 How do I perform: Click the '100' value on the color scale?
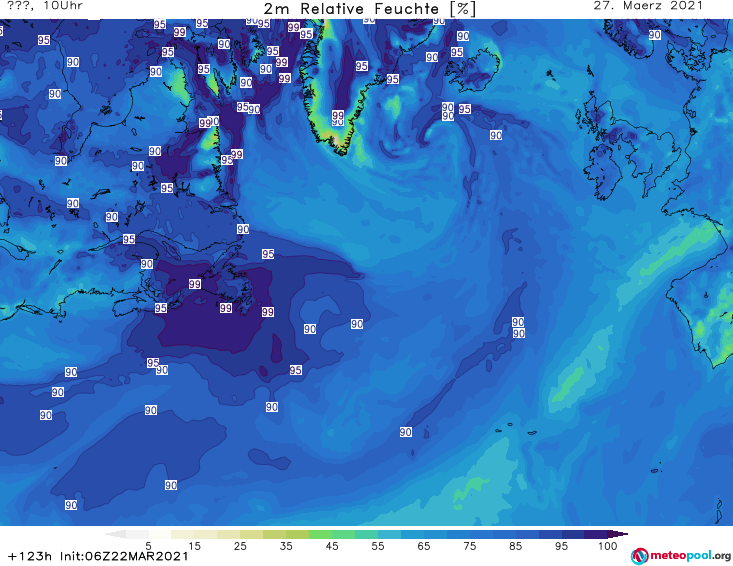click(607, 546)
